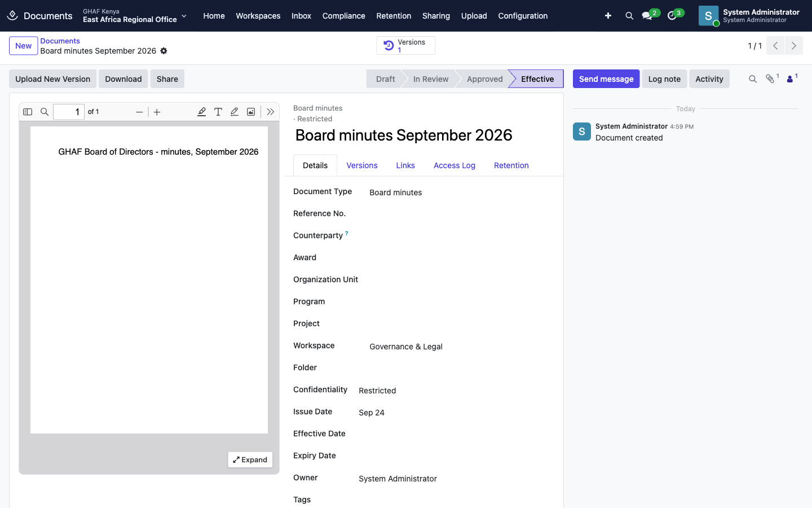The height and width of the screenshot is (508, 812).
Task: Click the Share button
Action: (167, 79)
